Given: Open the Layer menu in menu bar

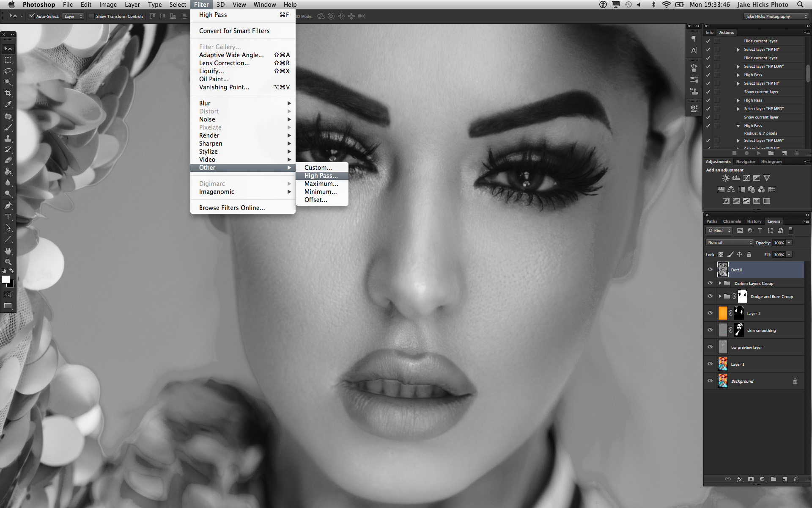Looking at the screenshot, I should [x=132, y=5].
